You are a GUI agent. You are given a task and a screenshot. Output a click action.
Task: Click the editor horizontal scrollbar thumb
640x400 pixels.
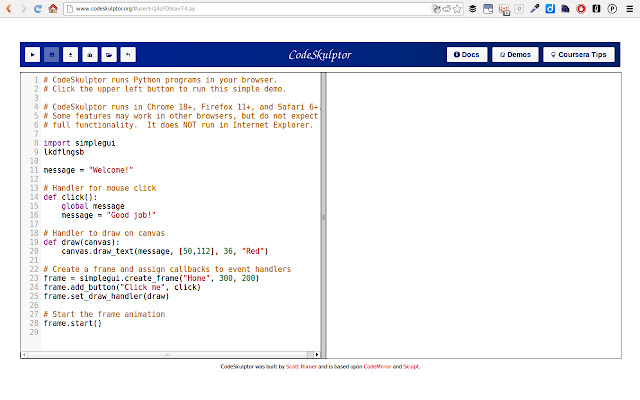pyautogui.click(x=167, y=355)
